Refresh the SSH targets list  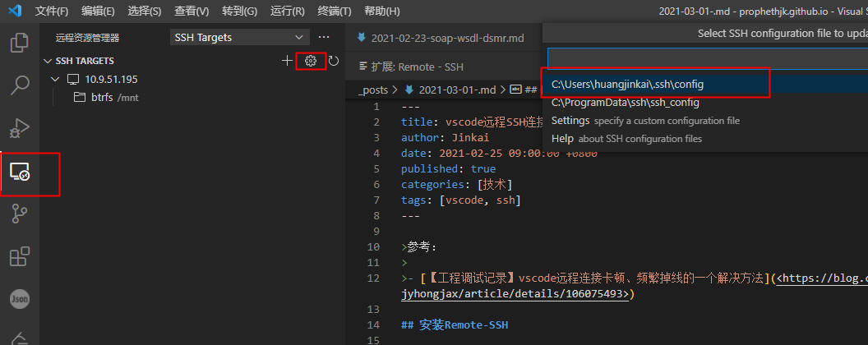[334, 61]
